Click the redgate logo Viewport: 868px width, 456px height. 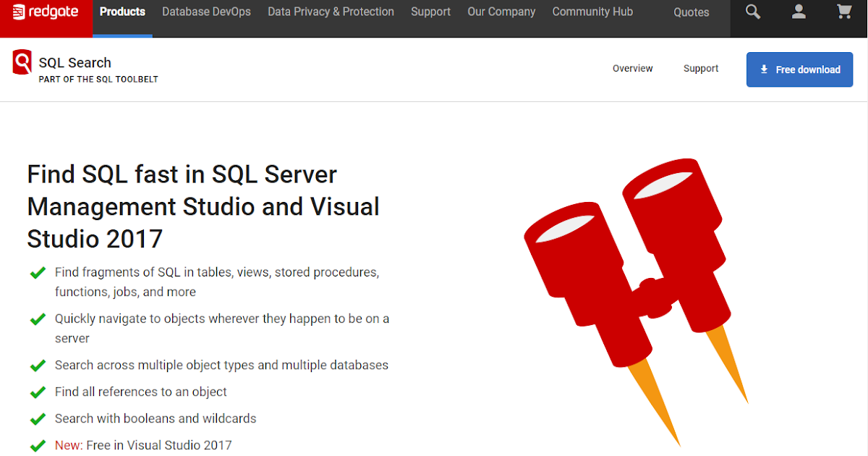click(x=46, y=12)
